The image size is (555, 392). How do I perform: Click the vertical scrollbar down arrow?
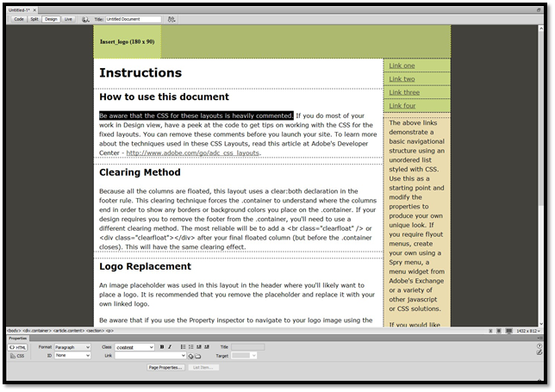541,324
